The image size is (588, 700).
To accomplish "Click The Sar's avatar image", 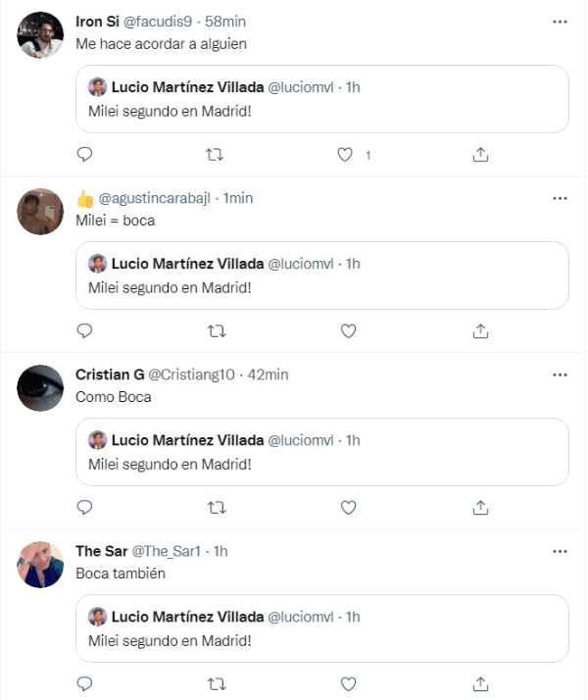I will (x=41, y=565).
